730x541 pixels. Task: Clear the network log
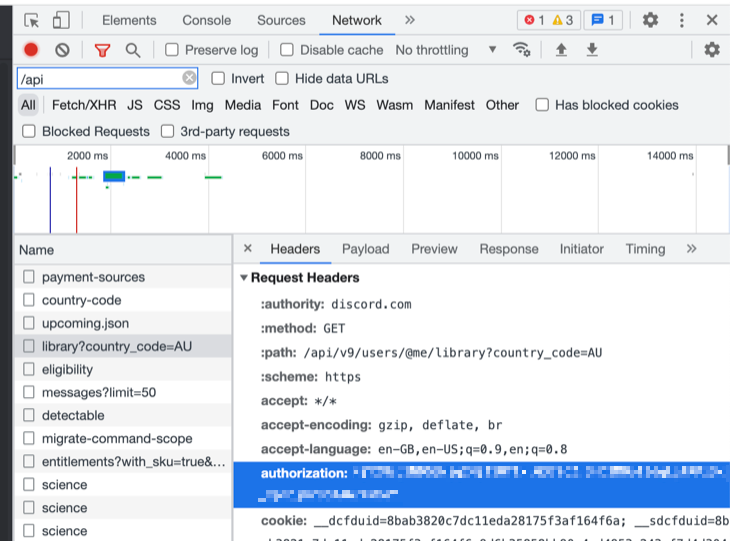coord(62,50)
